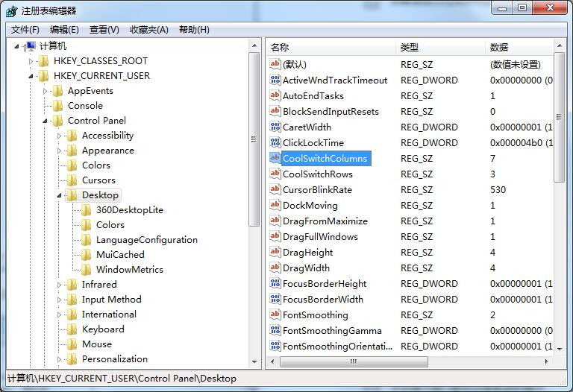The width and height of the screenshot is (573, 392).
Task: Click the string icon beside DragHeight
Action: click(275, 253)
